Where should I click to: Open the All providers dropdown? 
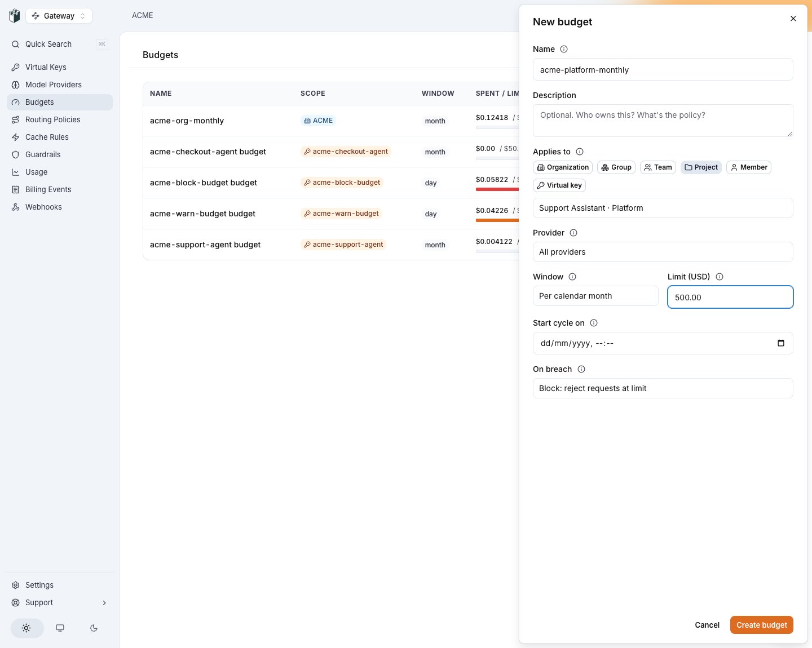pyautogui.click(x=663, y=252)
